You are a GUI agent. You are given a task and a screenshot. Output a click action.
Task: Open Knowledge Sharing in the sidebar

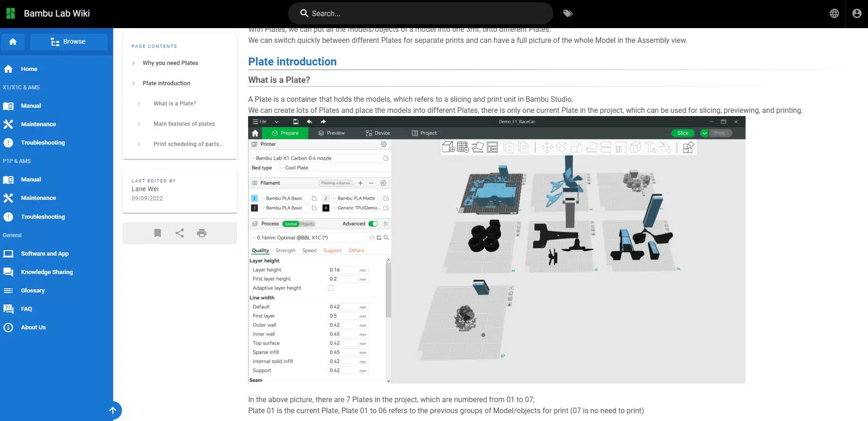click(46, 272)
